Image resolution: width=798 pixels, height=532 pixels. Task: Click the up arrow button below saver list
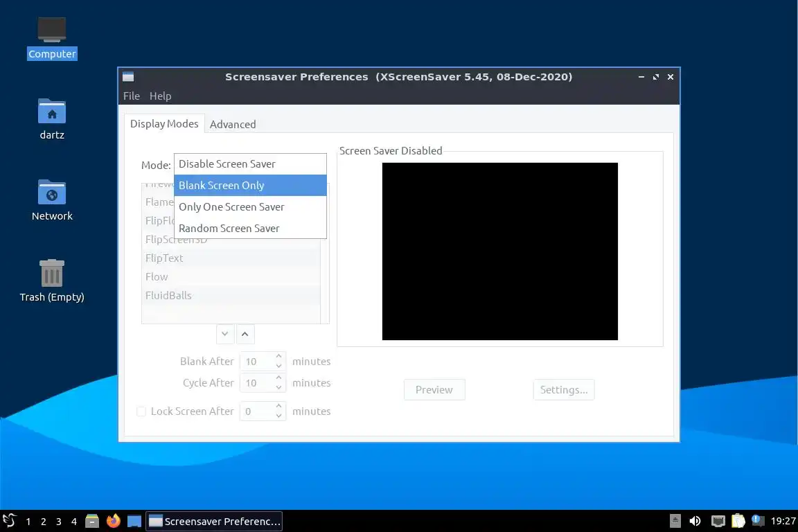tap(245, 334)
